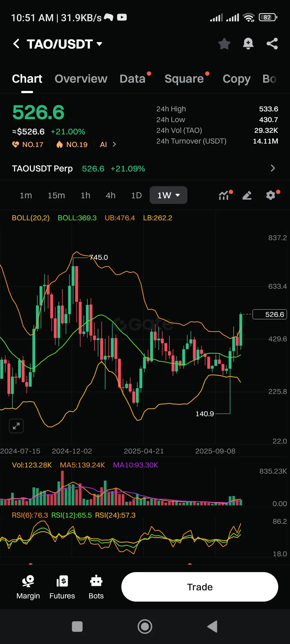290x644 pixels.
Task: Open the 1W timeframe dropdown
Action: [168, 195]
